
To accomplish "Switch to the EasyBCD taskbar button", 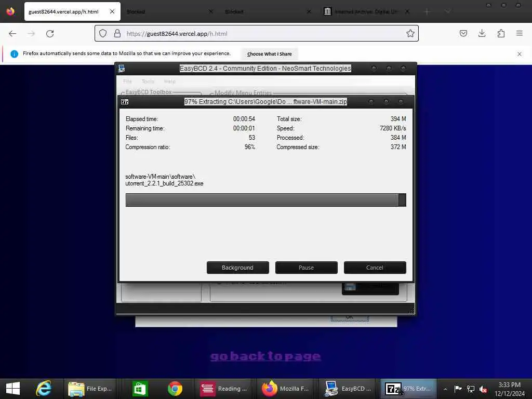I will pos(348,389).
